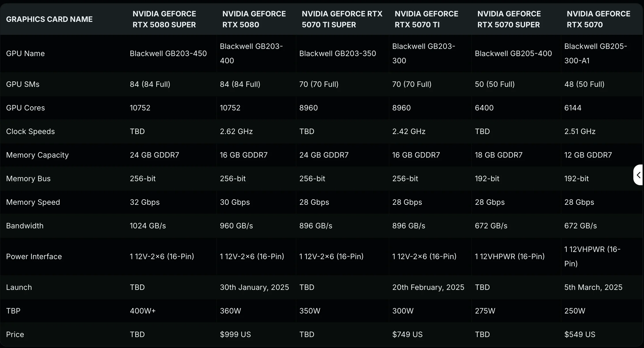The image size is (644, 348).
Task: Select the 6400 GPU cores cell
Action: point(484,108)
